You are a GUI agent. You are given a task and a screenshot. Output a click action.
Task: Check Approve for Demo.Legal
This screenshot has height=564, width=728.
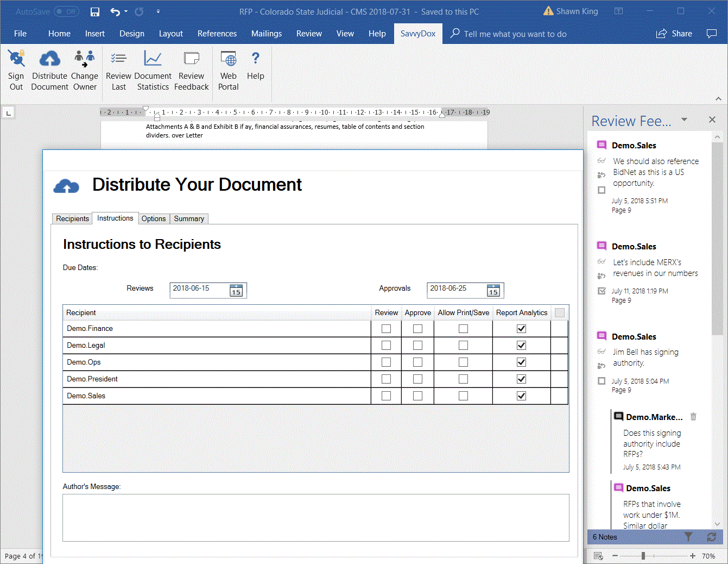[417, 346]
